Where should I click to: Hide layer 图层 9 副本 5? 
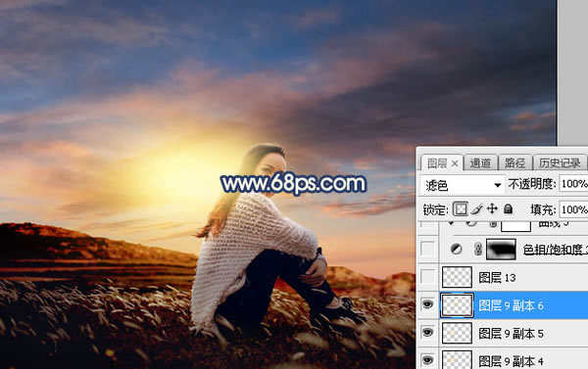click(427, 333)
